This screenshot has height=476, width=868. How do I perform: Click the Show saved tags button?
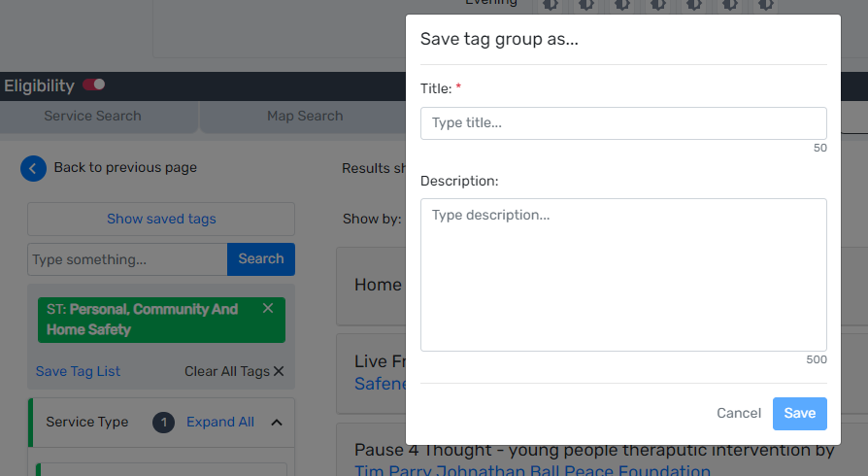(x=161, y=219)
